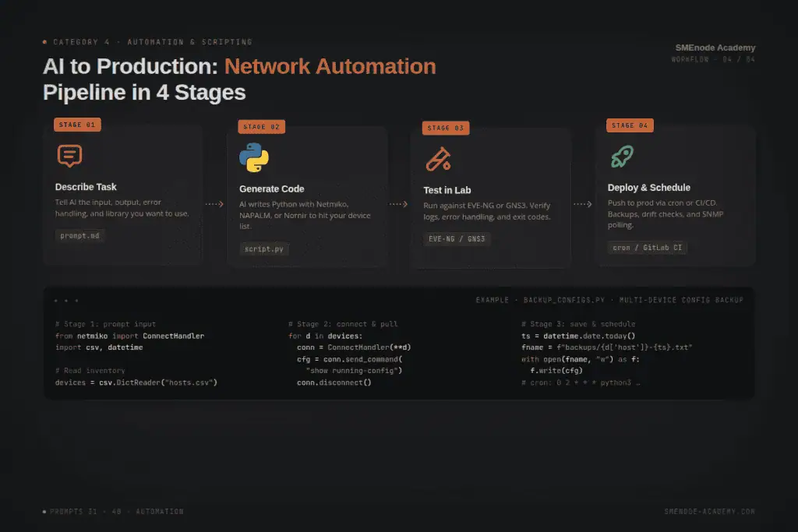Click the Pipeline in 4 Stages title line
The image size is (798, 532).
click(144, 93)
